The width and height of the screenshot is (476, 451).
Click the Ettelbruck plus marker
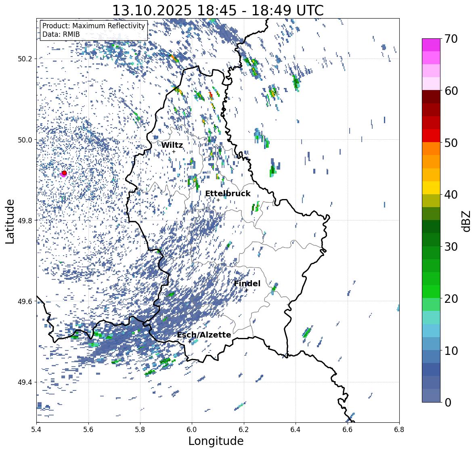coord(218,200)
